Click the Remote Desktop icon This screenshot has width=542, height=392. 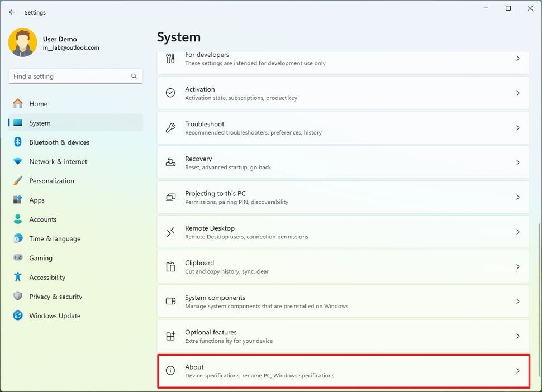point(170,232)
